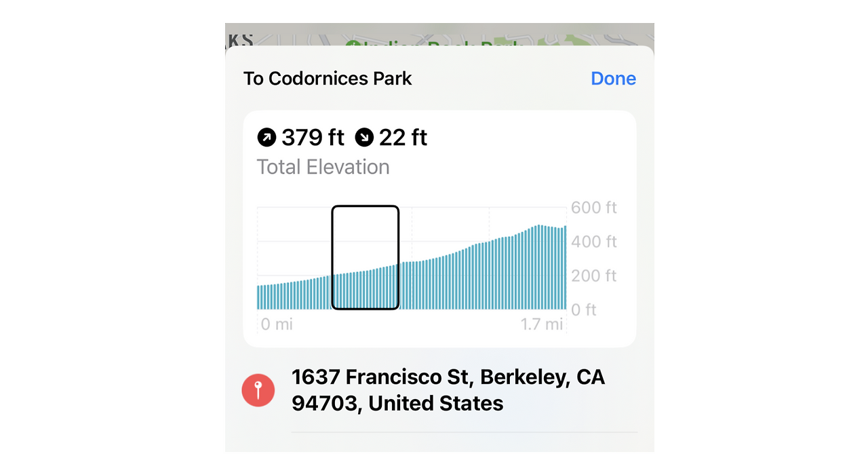Click the To Codornices Park title
Viewport: 868px width, 473px height.
tap(328, 79)
